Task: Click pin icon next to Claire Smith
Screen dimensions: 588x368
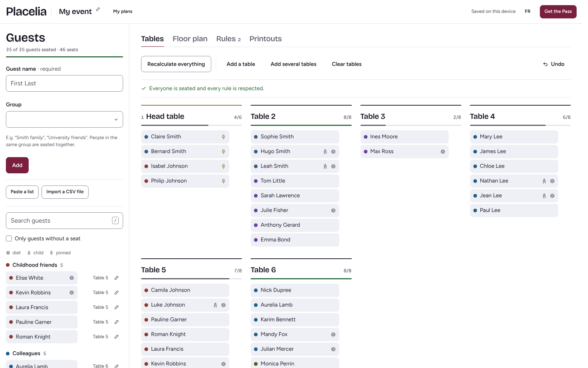Action: click(x=223, y=137)
